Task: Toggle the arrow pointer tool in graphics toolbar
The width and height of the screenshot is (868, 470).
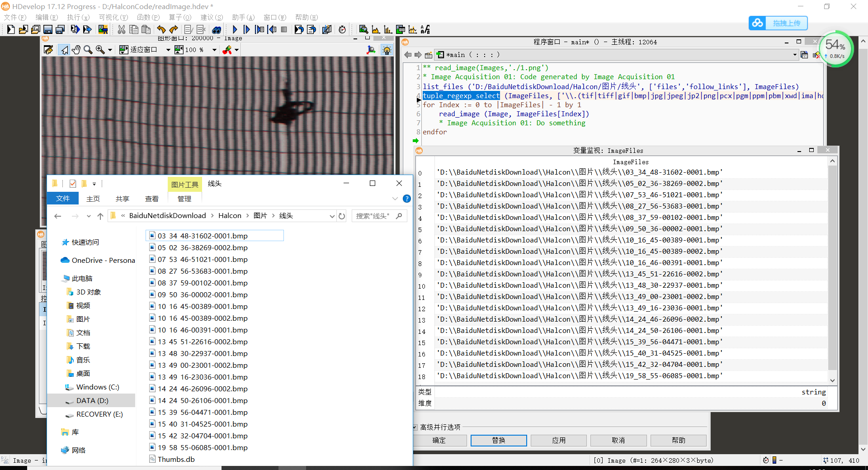Action: 64,50
